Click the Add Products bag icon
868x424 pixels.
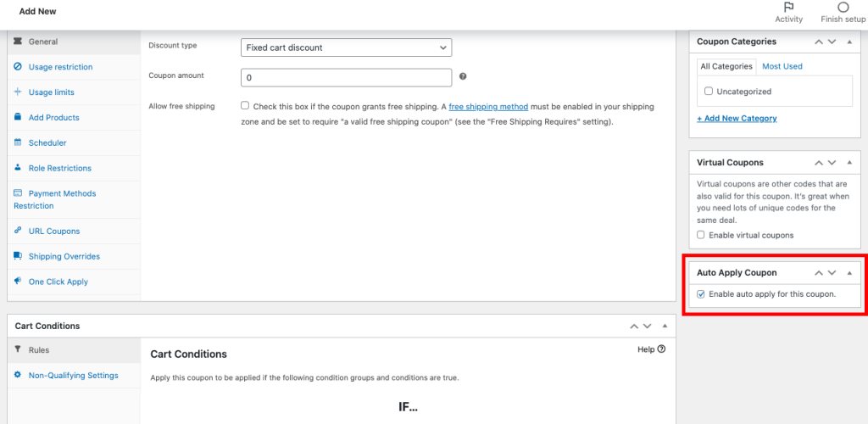[x=18, y=117]
